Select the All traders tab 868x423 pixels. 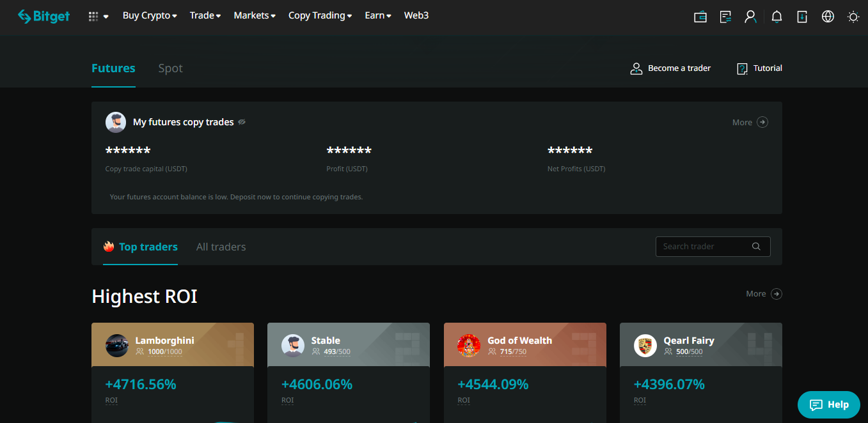(x=221, y=247)
